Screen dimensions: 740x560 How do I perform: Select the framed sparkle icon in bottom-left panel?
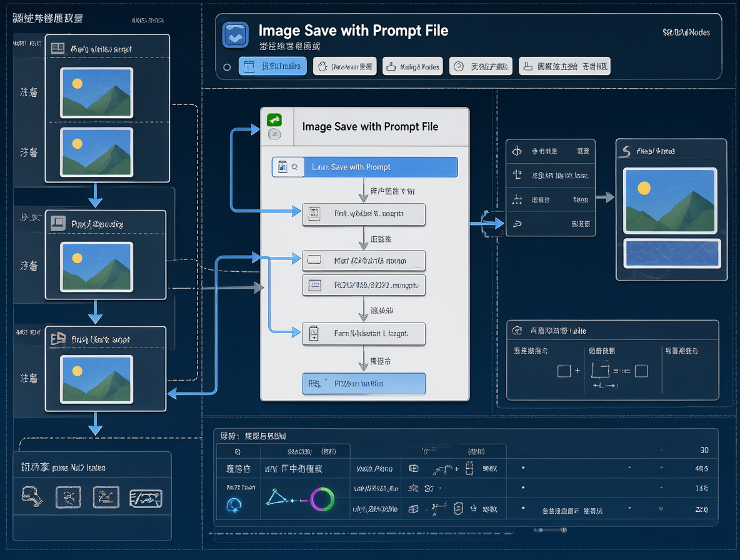click(x=68, y=497)
